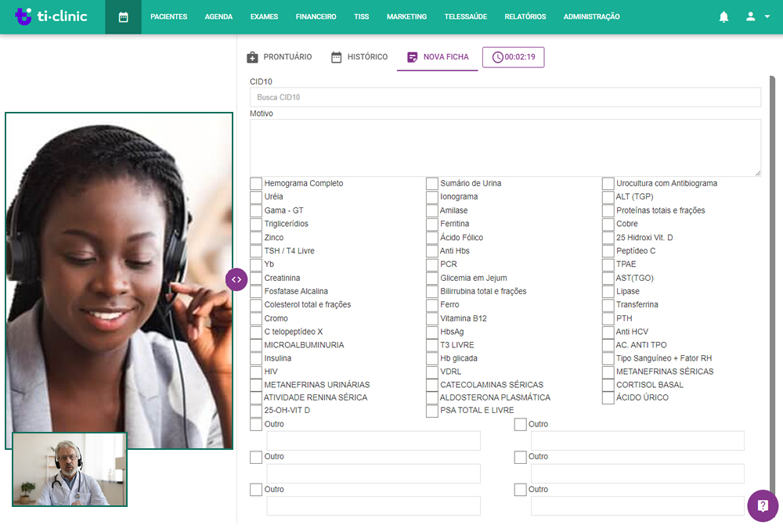Open the EXAMES menu

264,17
